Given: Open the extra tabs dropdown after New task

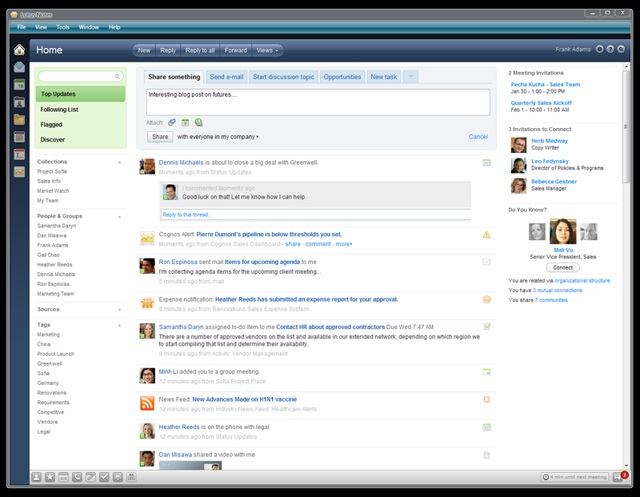Looking at the screenshot, I should [412, 77].
